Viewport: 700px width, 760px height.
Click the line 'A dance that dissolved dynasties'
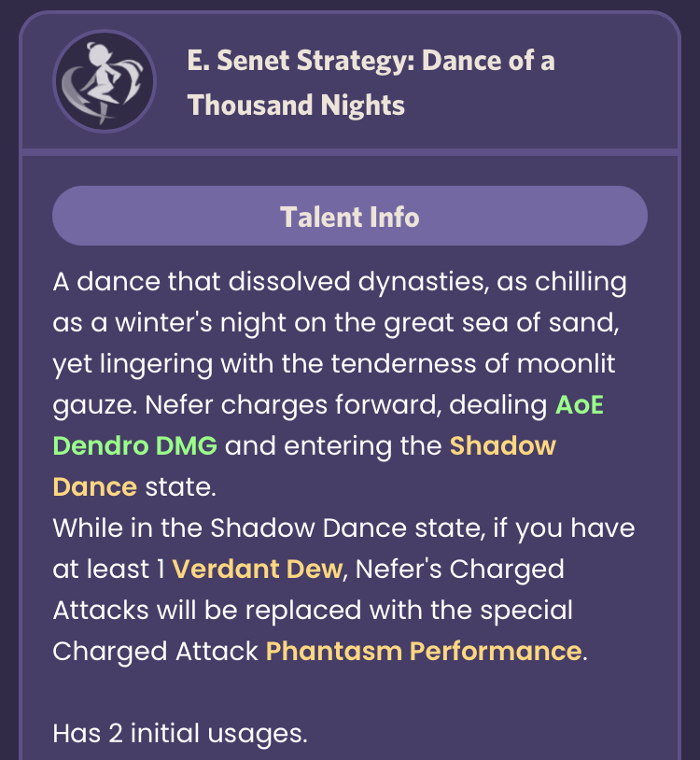pyautogui.click(x=340, y=282)
